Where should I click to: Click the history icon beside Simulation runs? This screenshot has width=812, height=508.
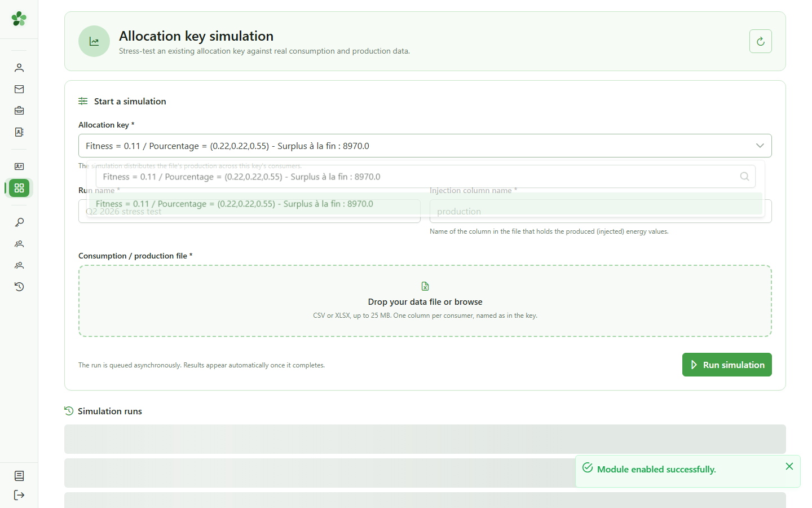click(x=69, y=411)
